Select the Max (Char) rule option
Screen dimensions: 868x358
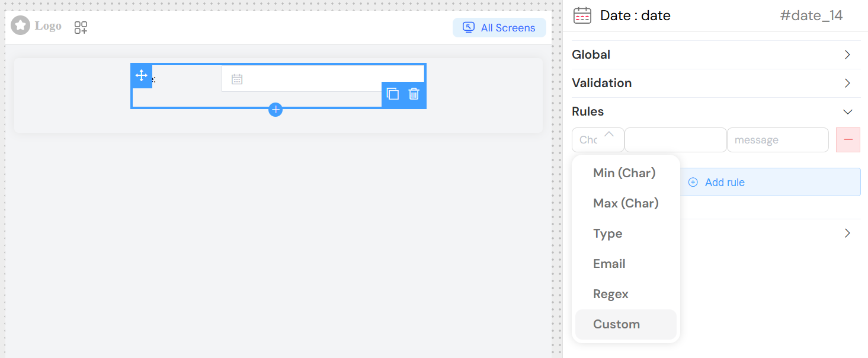626,203
